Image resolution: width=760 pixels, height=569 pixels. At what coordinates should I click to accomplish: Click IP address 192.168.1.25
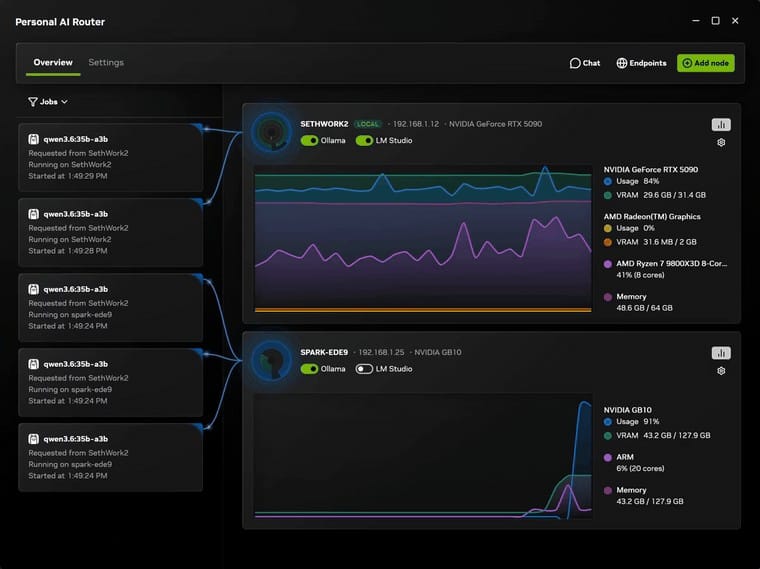381,352
